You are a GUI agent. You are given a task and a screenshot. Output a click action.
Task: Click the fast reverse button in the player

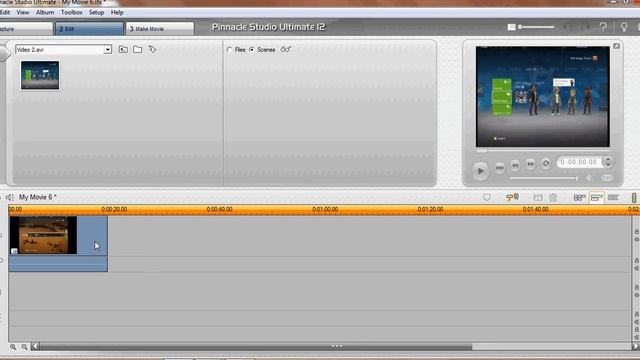coord(515,165)
